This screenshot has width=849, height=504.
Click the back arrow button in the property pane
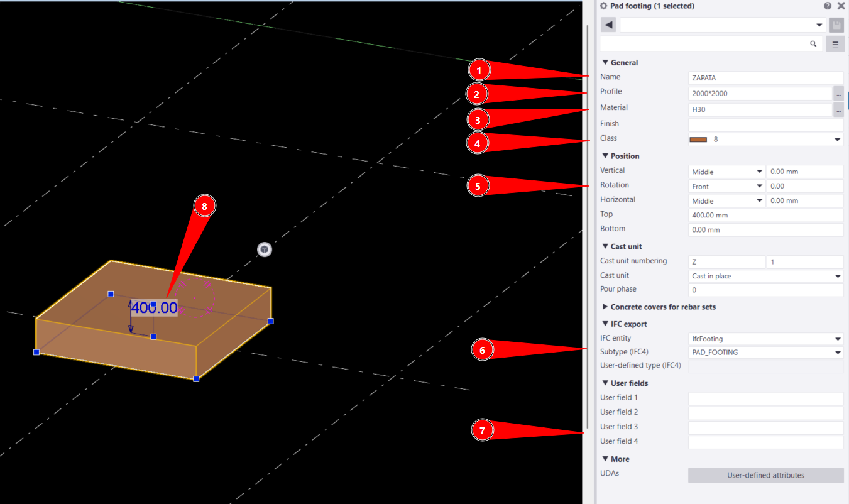[608, 25]
